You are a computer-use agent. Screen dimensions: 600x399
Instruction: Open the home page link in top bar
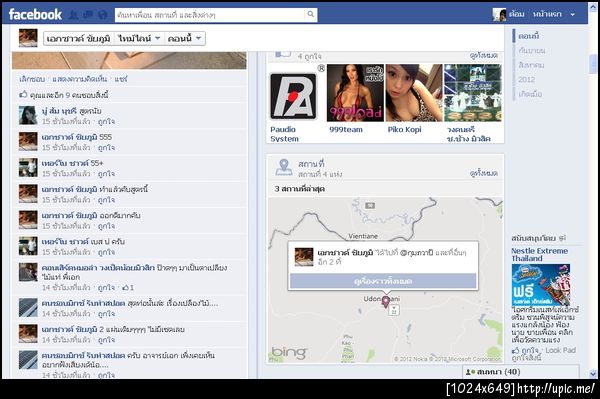pyautogui.click(x=547, y=14)
